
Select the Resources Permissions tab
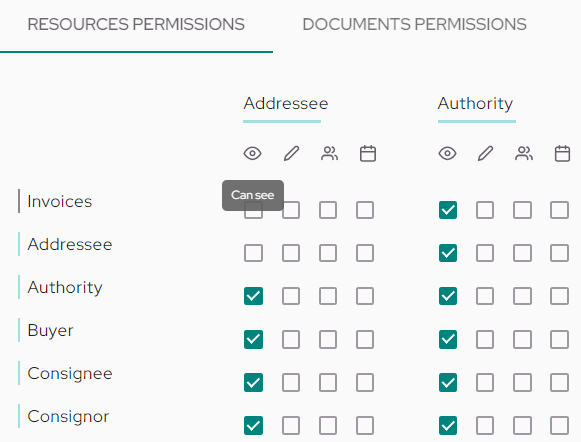136,24
